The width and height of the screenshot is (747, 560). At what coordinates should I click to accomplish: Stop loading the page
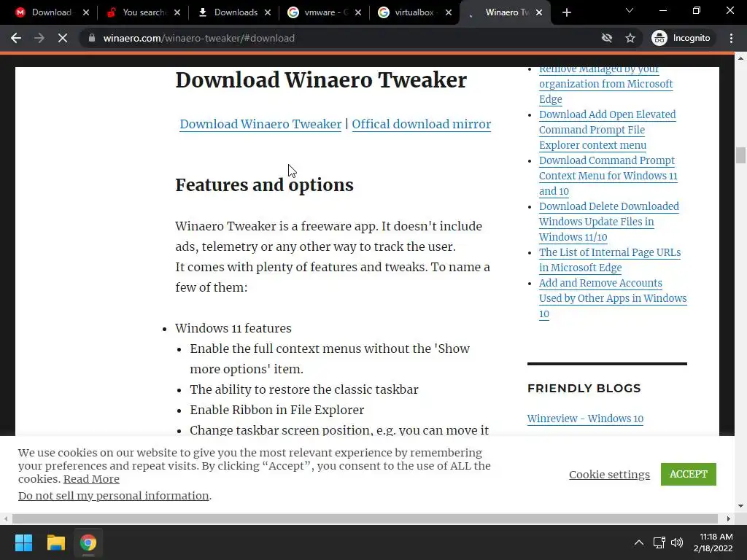click(63, 38)
